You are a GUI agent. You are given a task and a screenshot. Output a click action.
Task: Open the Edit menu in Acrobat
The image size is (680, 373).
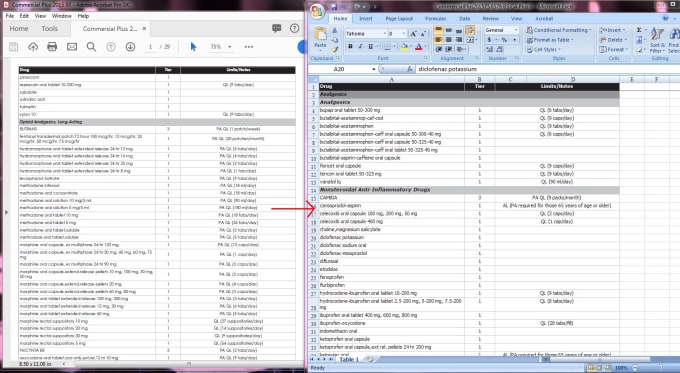coord(24,16)
